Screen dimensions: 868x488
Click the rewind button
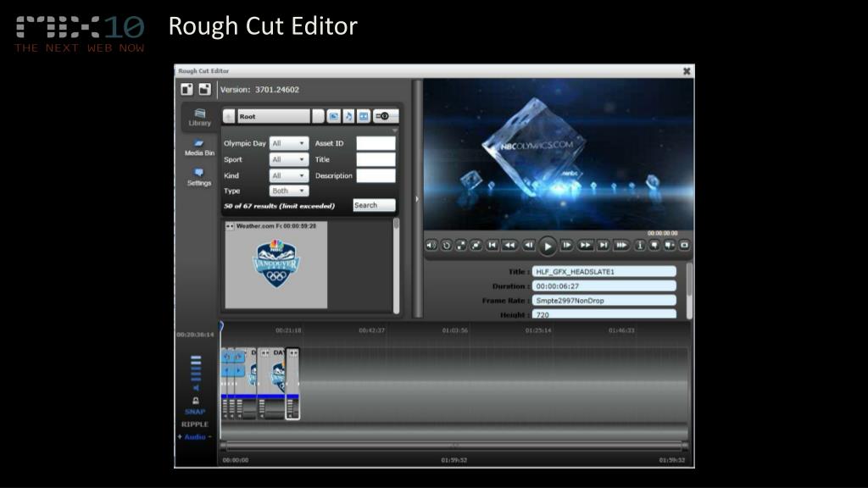(509, 245)
